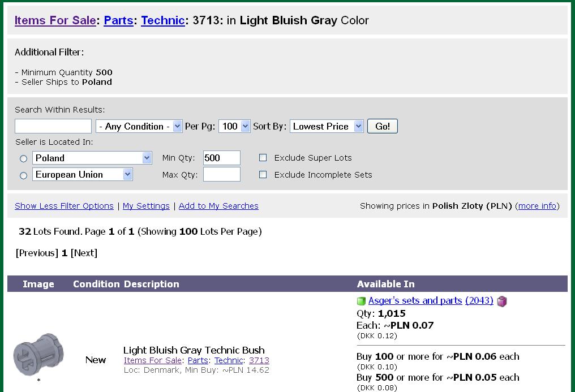Click the green cube icon beside Asger's store
575x392 pixels.
tap(361, 301)
